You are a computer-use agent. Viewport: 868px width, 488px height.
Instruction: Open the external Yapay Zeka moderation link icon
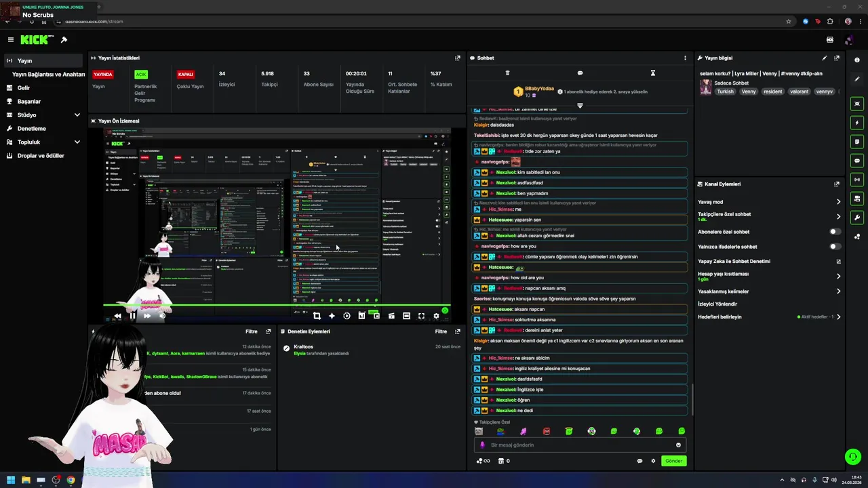click(x=839, y=261)
